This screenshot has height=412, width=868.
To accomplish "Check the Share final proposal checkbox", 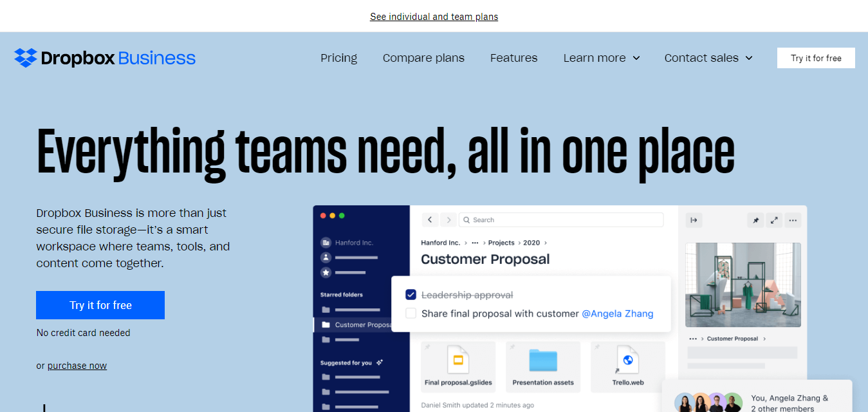I will click(411, 314).
